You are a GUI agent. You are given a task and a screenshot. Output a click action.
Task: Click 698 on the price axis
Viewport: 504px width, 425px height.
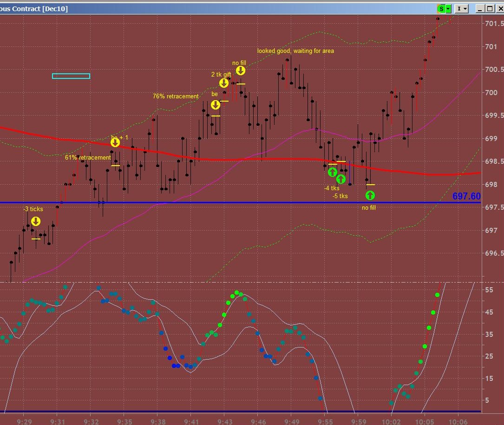point(491,185)
